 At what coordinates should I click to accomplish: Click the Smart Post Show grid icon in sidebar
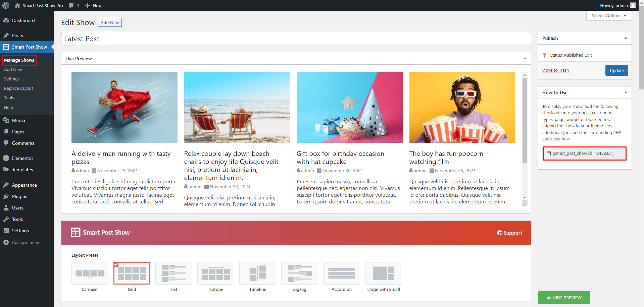pos(6,47)
